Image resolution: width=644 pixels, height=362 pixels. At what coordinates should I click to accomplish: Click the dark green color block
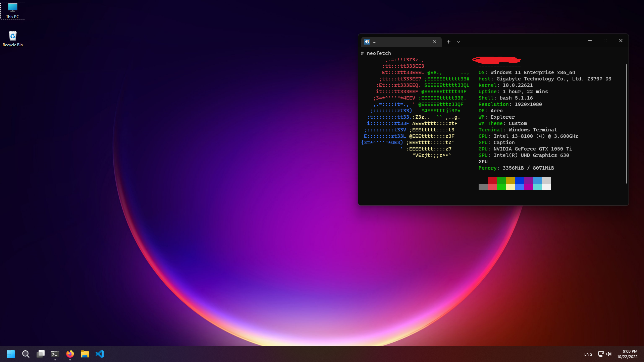tap(501, 180)
